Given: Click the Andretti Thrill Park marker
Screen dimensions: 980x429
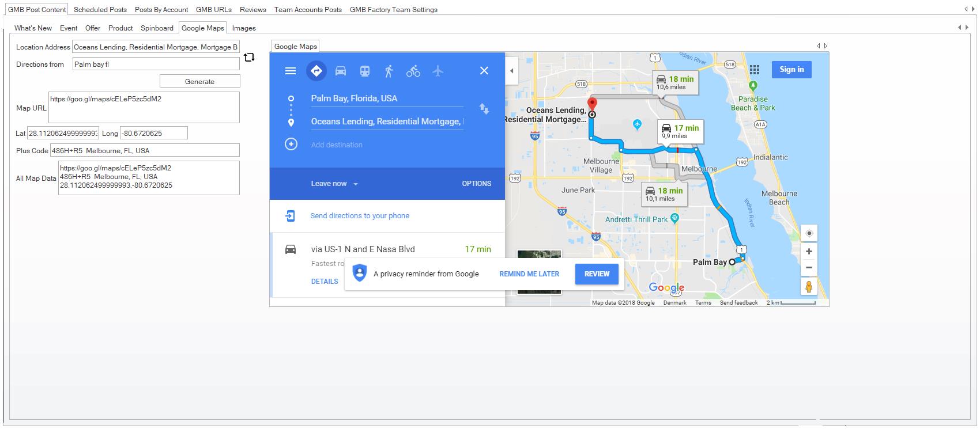Looking at the screenshot, I should coord(675,218).
